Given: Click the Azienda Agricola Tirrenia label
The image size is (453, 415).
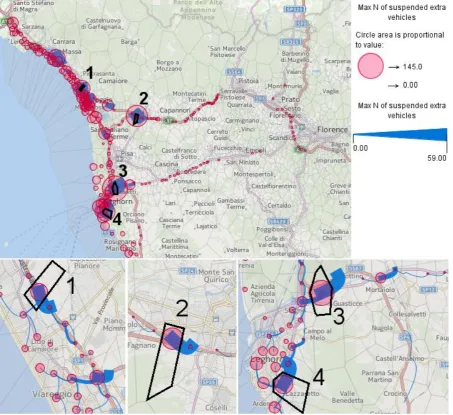Looking at the screenshot, I should 263,294.
